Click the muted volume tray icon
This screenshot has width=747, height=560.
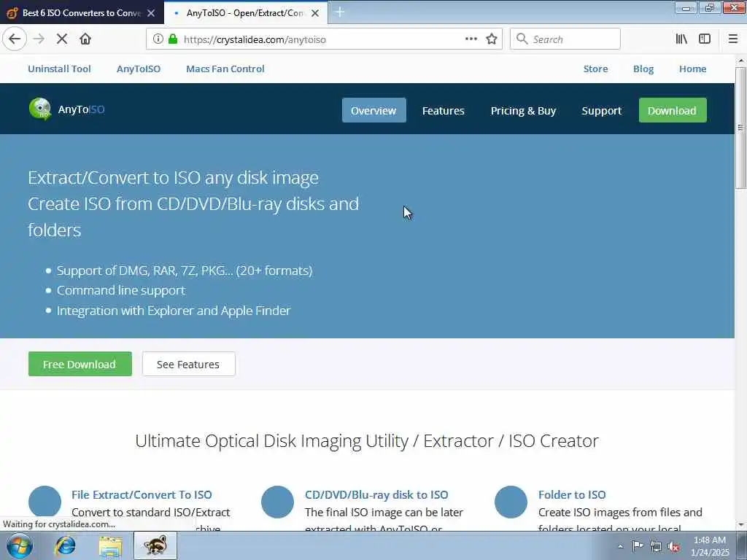click(x=673, y=547)
